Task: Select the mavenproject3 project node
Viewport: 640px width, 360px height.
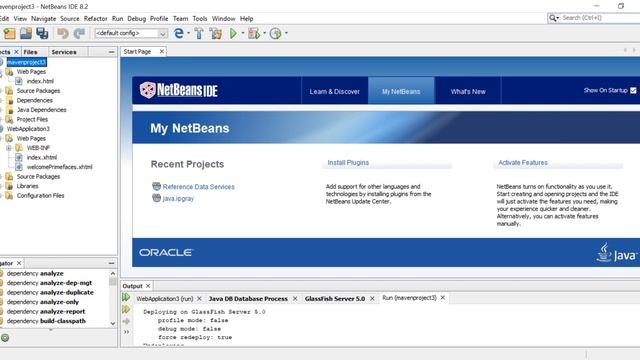Action: pyautogui.click(x=27, y=62)
